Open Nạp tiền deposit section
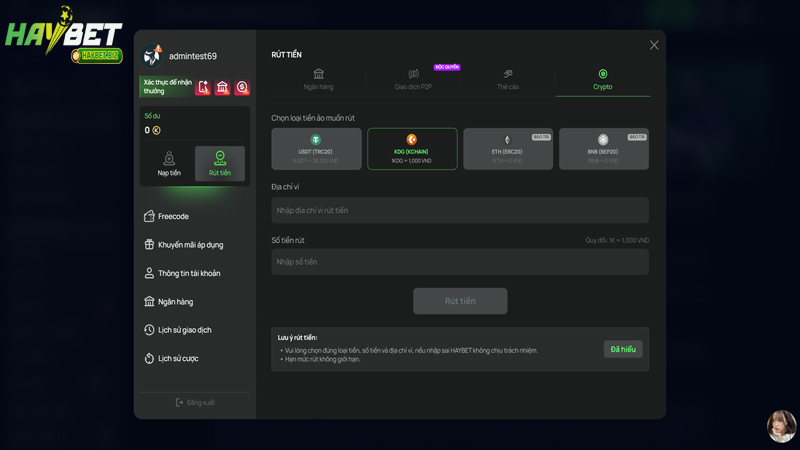Image resolution: width=800 pixels, height=450 pixels. (x=169, y=164)
